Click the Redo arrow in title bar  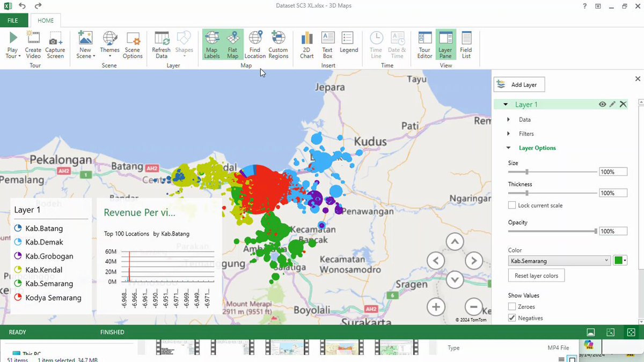tap(38, 6)
